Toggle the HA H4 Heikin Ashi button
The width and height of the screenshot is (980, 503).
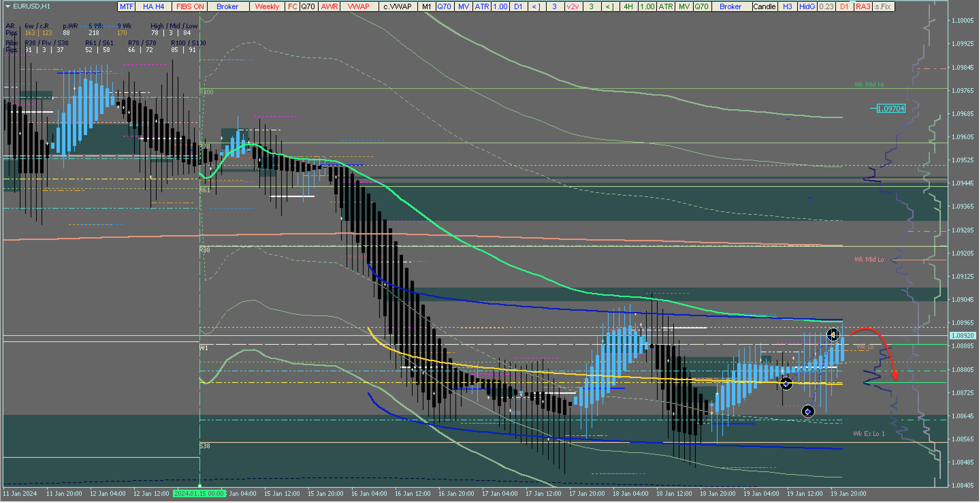pos(153,6)
